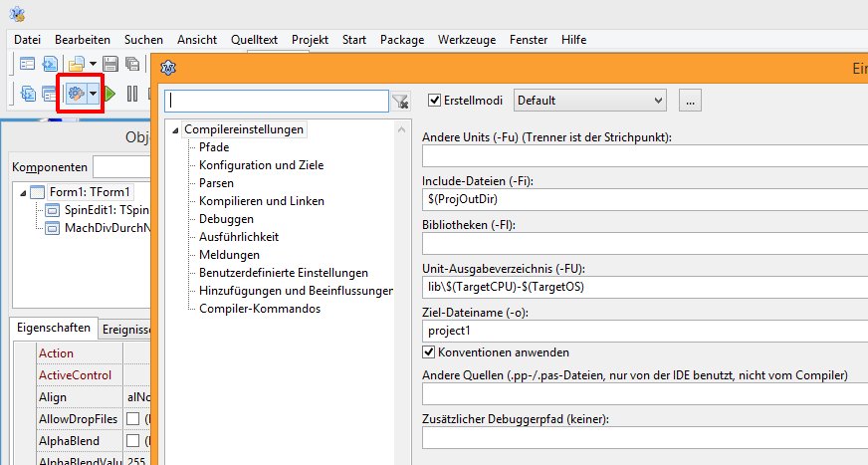Collapse the Form1: TForm1 tree node
The width and height of the screenshot is (868, 465).
23,192
